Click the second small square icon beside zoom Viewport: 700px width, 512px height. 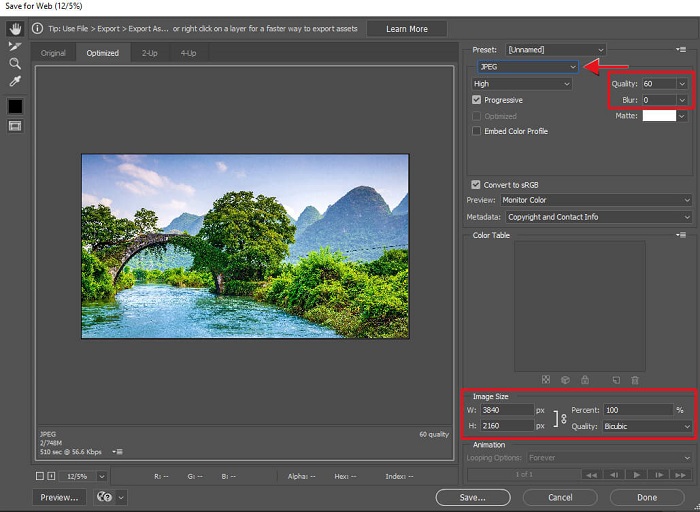pos(51,476)
